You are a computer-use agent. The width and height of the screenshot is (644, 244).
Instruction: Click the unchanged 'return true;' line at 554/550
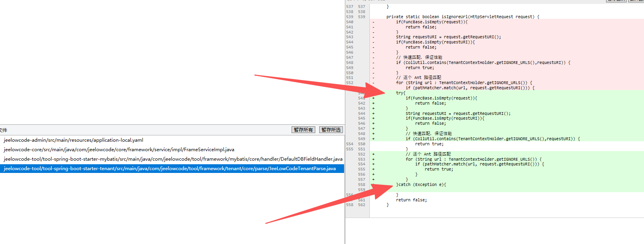click(x=429, y=144)
